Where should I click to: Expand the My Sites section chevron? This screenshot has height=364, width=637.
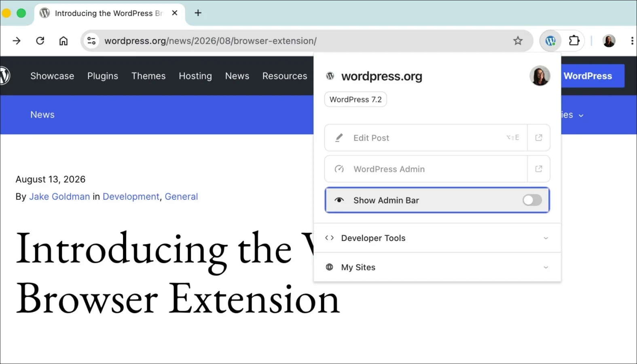[x=546, y=267]
